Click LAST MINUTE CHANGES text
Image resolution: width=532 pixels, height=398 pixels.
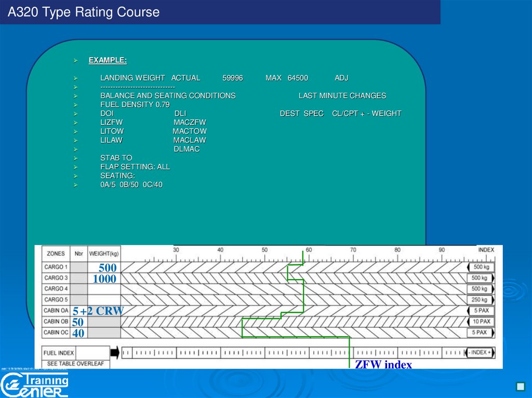tap(342, 95)
